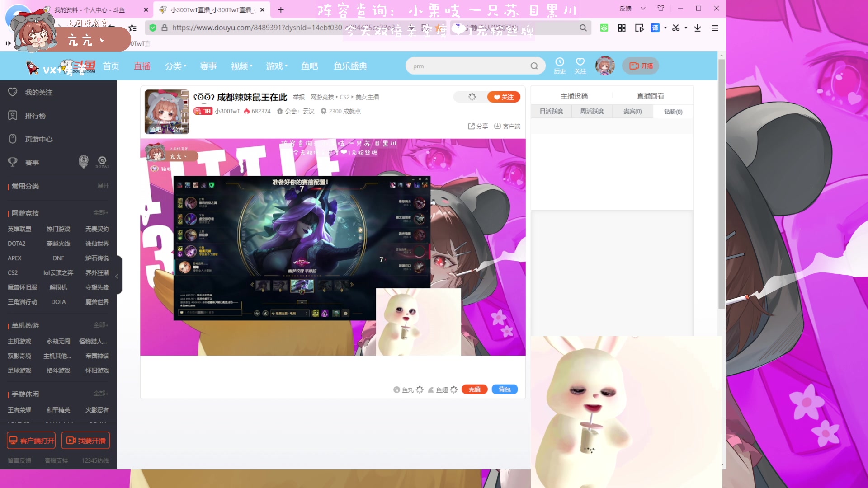Click 分享 share icon under streamer info
The height and width of the screenshot is (488, 868).
478,126
